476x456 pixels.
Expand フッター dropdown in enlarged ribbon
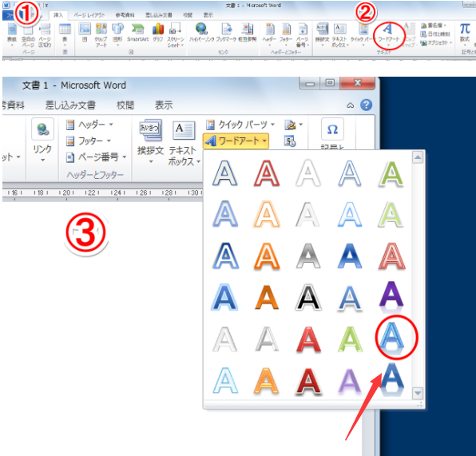coord(109,141)
